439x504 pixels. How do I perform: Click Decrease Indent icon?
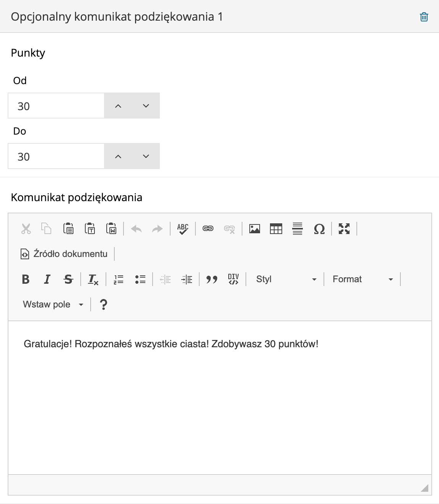pos(165,279)
